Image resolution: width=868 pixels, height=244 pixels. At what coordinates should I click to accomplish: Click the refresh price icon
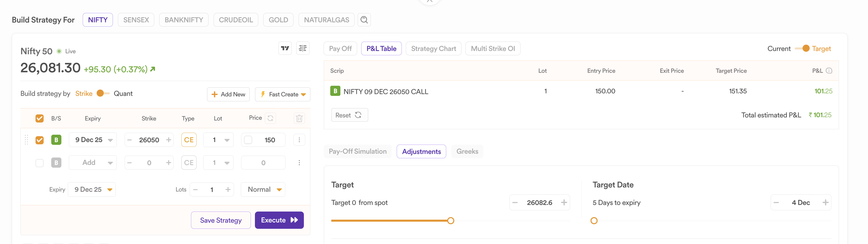pos(270,118)
